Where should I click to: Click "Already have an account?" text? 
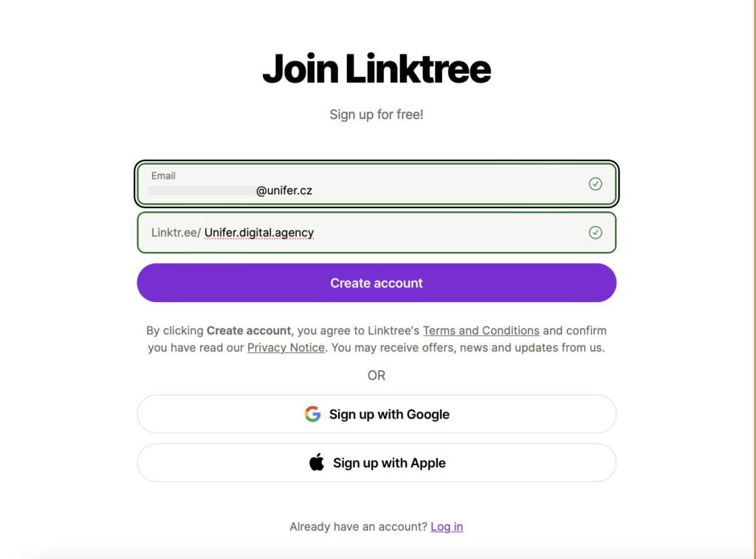(358, 527)
